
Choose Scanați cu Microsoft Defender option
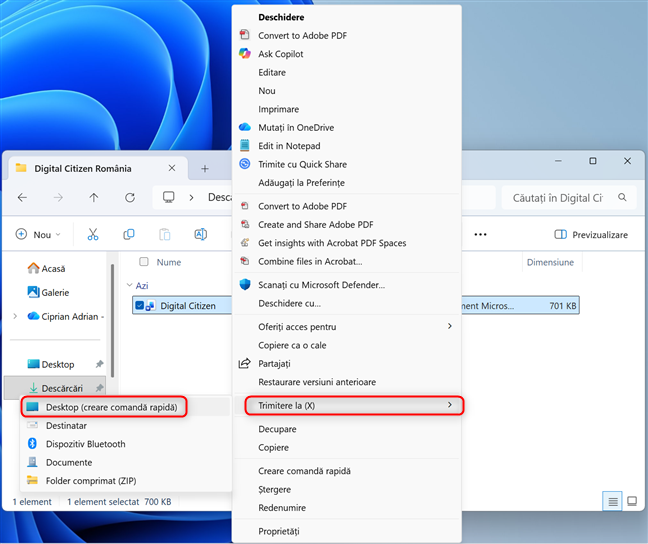coord(320,284)
